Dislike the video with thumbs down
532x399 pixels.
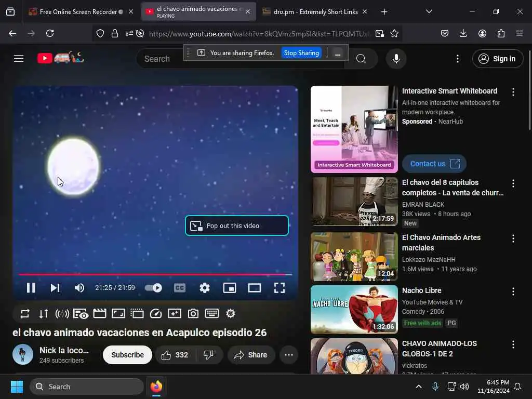(x=209, y=355)
